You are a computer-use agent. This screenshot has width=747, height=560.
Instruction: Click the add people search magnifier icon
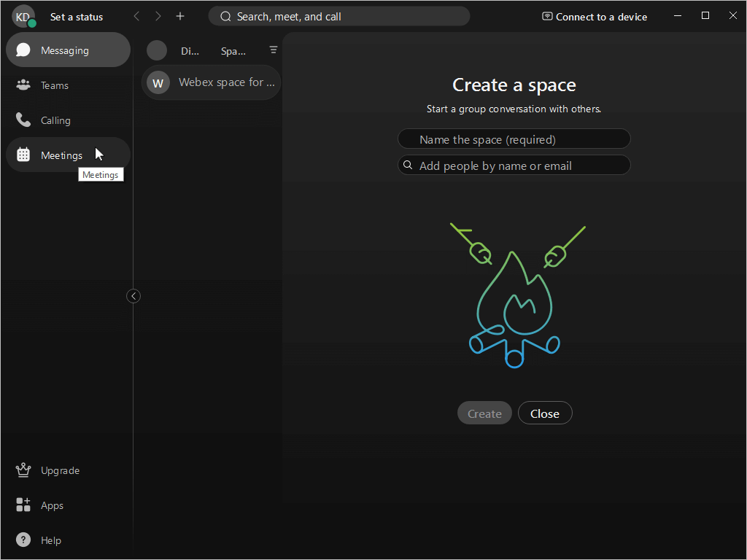408,166
